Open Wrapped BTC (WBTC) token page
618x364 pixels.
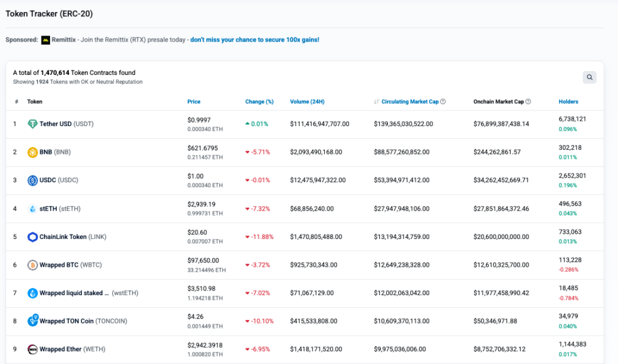click(71, 265)
